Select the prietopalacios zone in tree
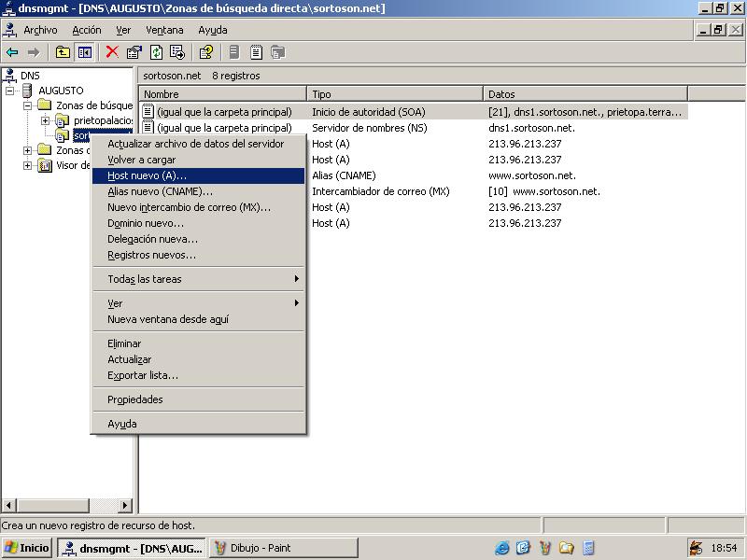Screen dimensions: 747x560 click(103, 120)
